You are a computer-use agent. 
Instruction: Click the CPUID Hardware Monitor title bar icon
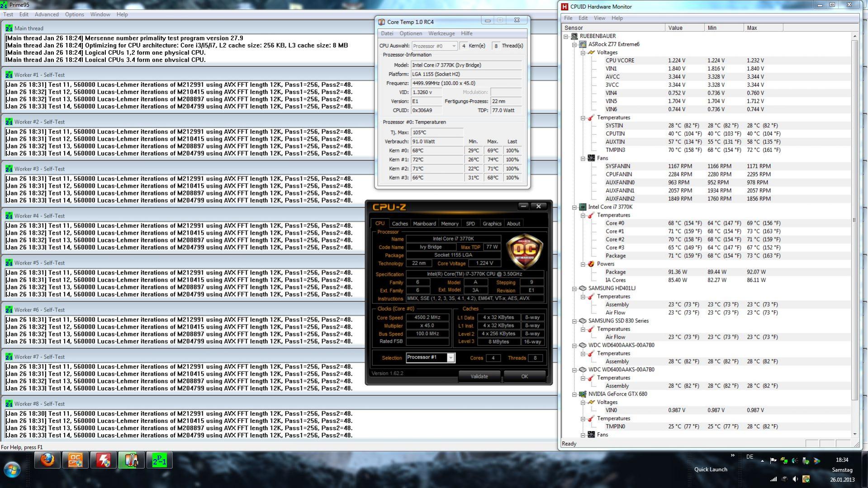pos(564,6)
